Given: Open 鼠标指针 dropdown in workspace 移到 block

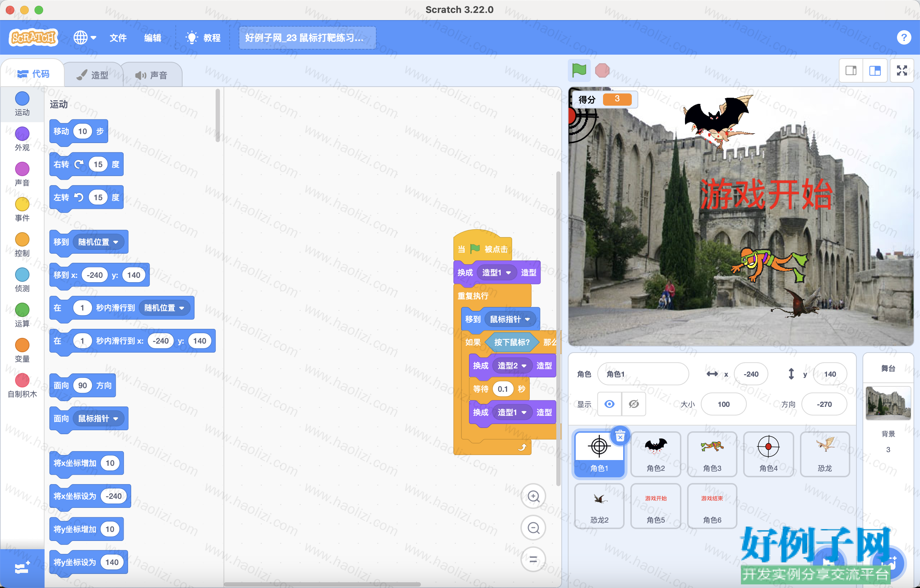Looking at the screenshot, I should pyautogui.click(x=510, y=319).
